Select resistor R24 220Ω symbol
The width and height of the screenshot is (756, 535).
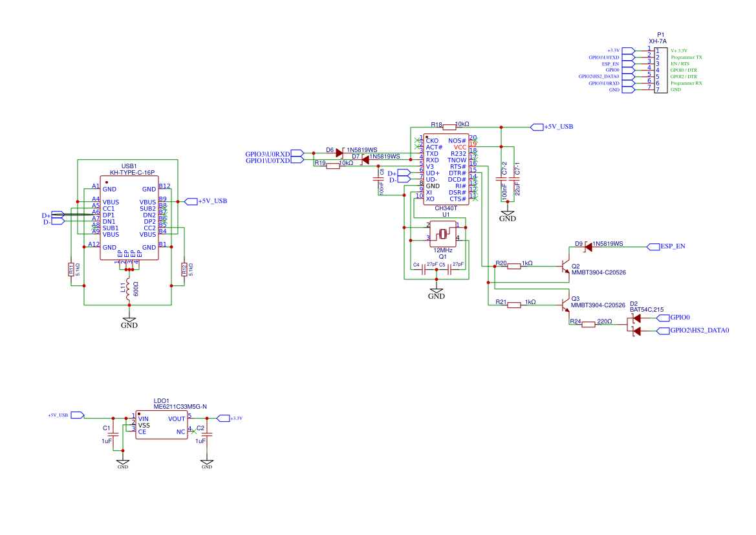(x=589, y=325)
